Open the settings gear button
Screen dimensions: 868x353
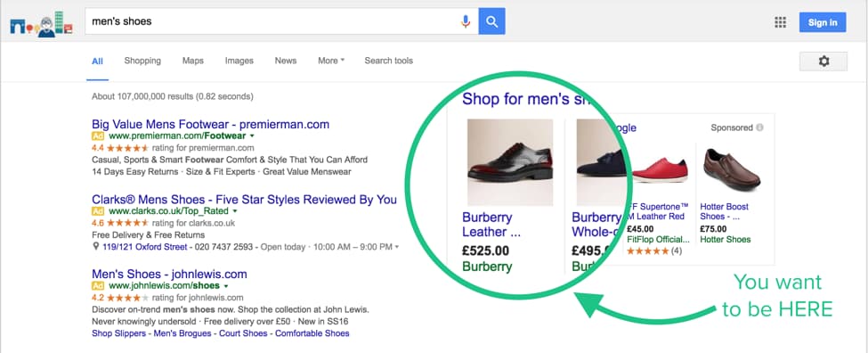pos(823,61)
